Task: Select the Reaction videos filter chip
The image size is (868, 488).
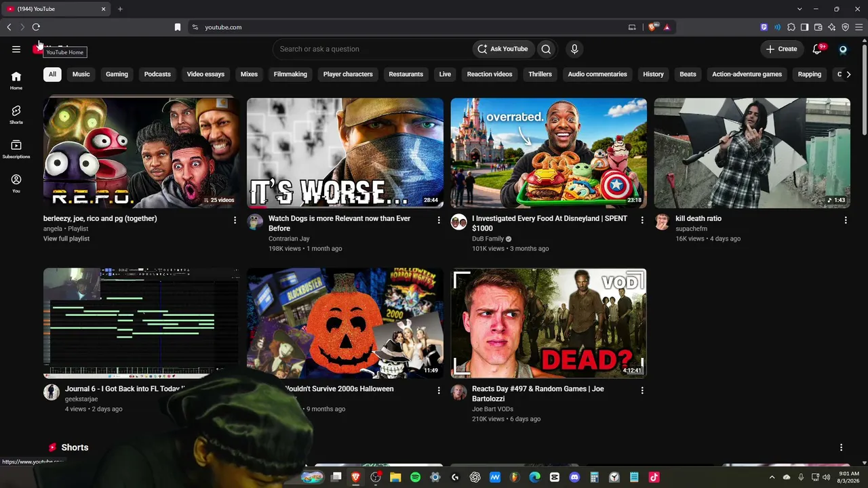Action: click(x=490, y=74)
